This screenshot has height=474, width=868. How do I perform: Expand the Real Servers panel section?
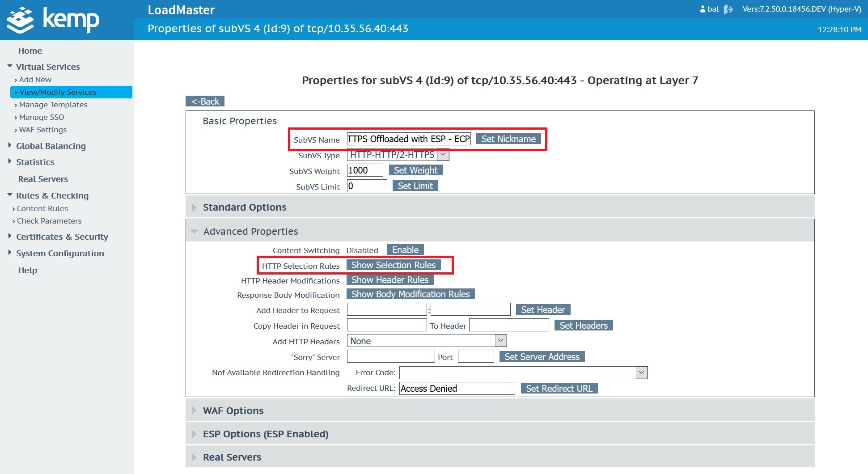(232, 457)
